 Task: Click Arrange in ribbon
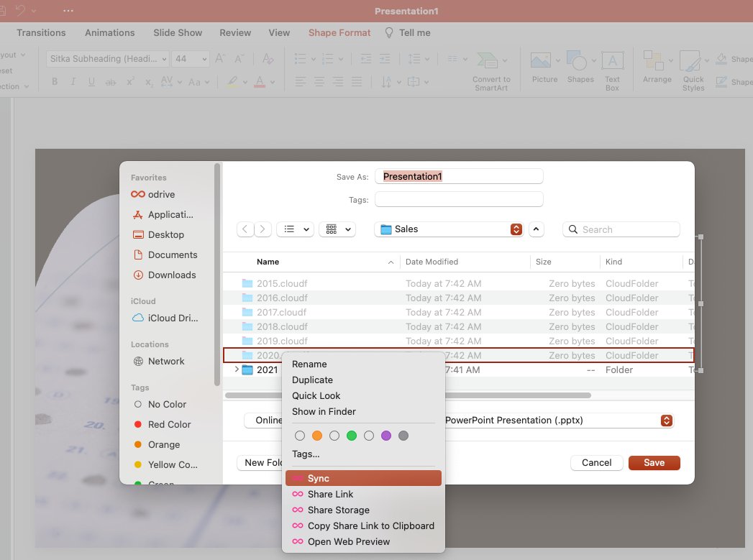point(657,67)
